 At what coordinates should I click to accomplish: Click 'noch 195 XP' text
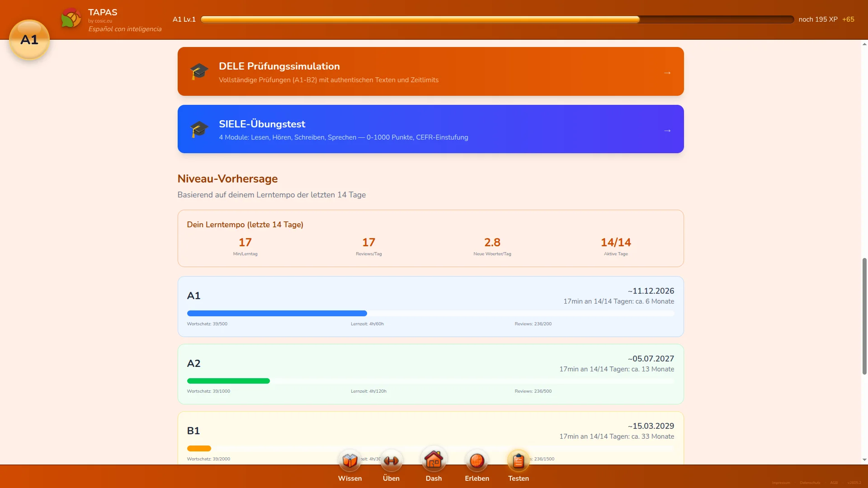pos(818,19)
